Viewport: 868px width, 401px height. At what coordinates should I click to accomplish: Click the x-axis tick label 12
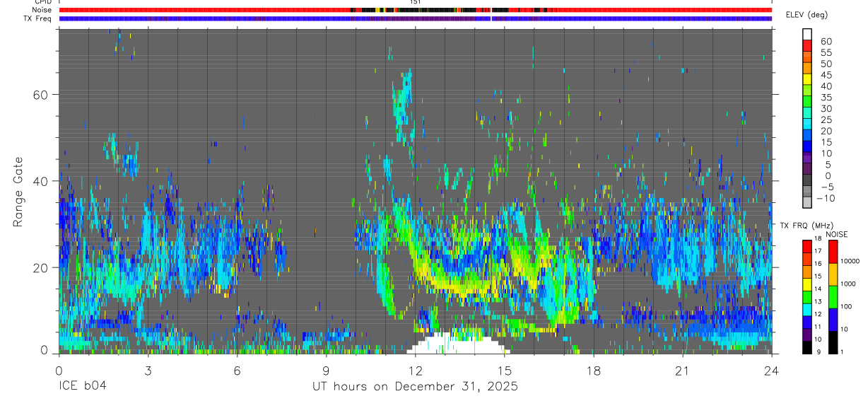pyautogui.click(x=415, y=371)
